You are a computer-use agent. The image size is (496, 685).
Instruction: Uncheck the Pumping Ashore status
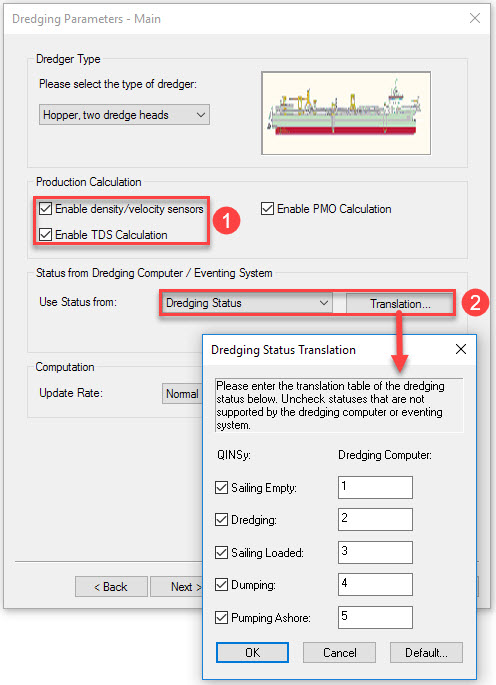pos(222,618)
